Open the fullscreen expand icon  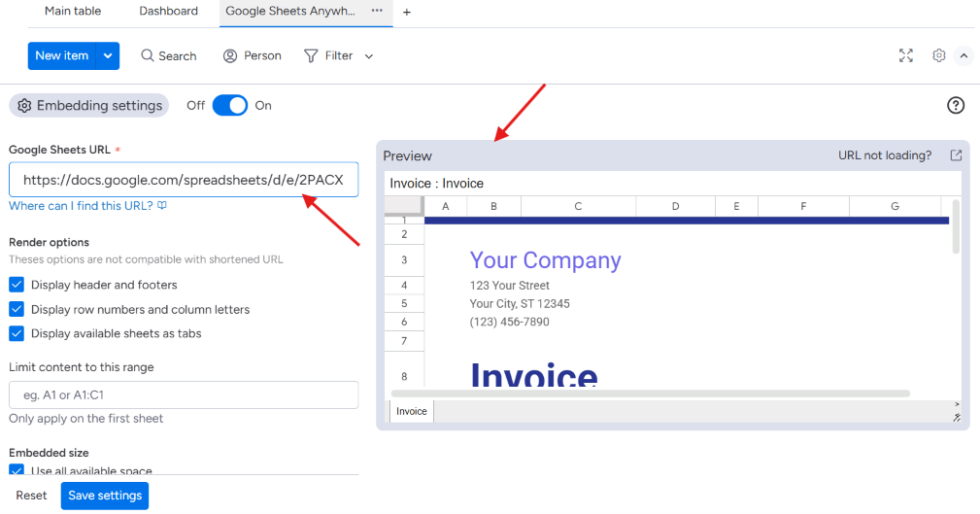905,55
